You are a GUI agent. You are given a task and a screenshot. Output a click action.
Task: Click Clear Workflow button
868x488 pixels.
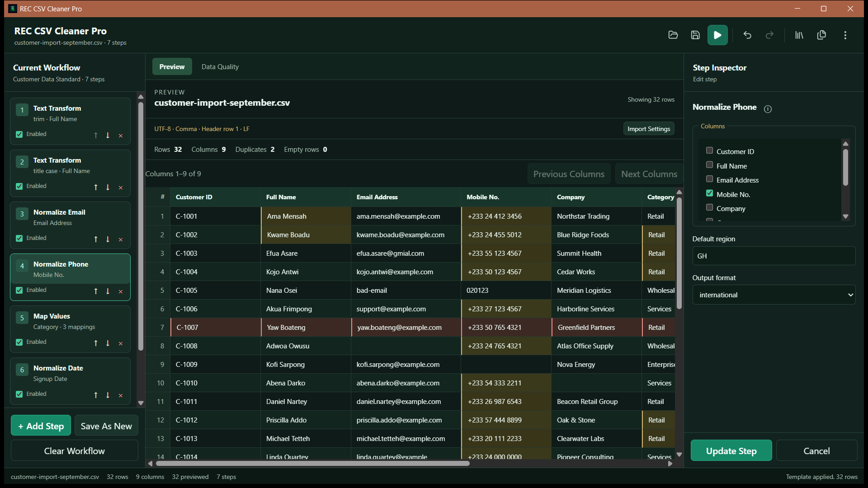74,451
